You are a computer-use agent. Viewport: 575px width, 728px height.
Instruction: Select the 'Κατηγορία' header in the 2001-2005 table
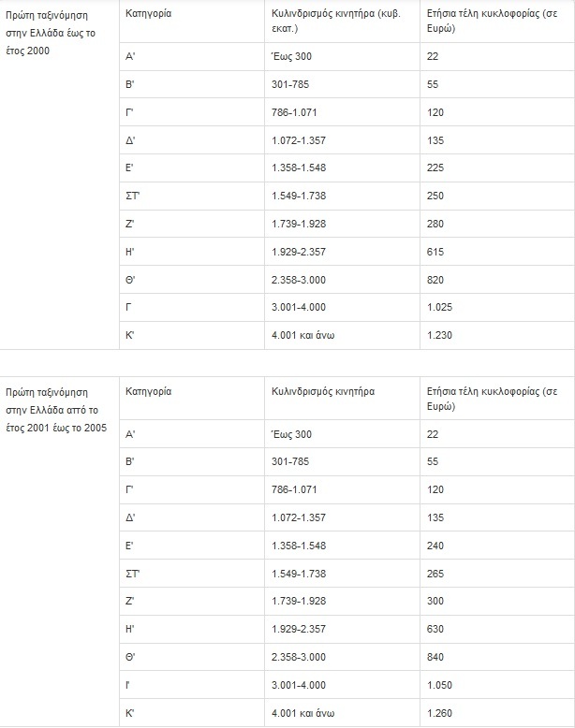click(x=148, y=391)
